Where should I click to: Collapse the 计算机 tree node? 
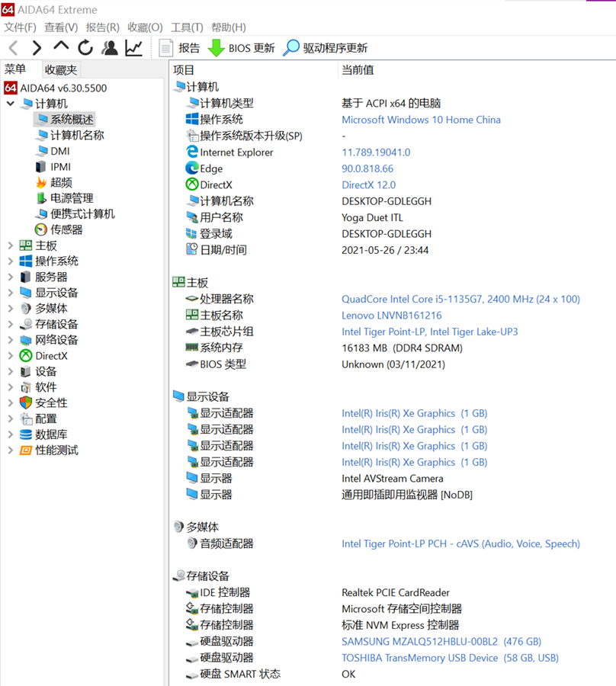point(11,104)
